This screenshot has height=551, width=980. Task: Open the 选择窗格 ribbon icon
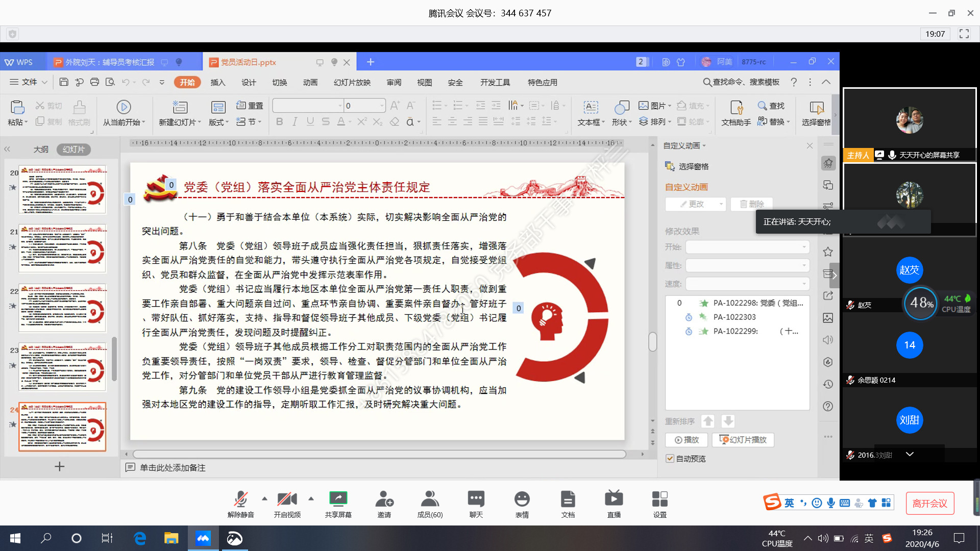pos(816,107)
